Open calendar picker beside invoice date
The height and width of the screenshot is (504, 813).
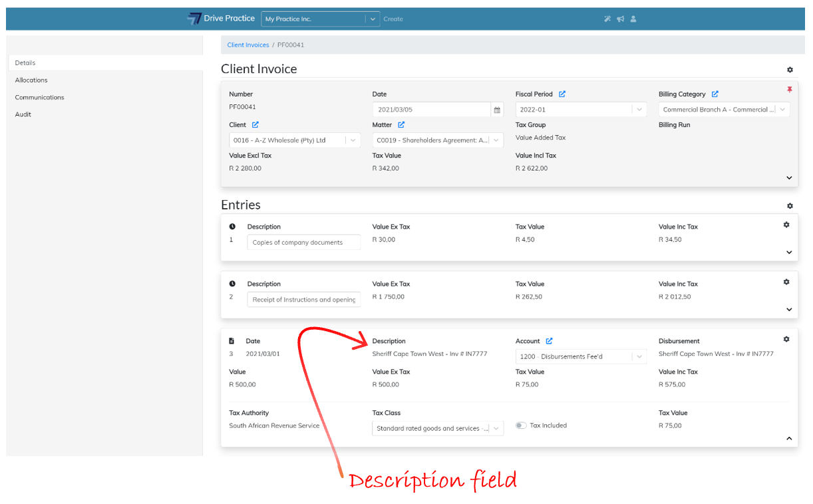[496, 110]
